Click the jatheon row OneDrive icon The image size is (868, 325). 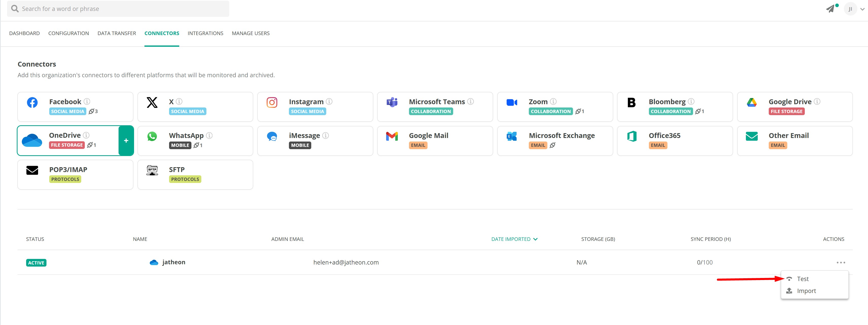pyautogui.click(x=154, y=262)
